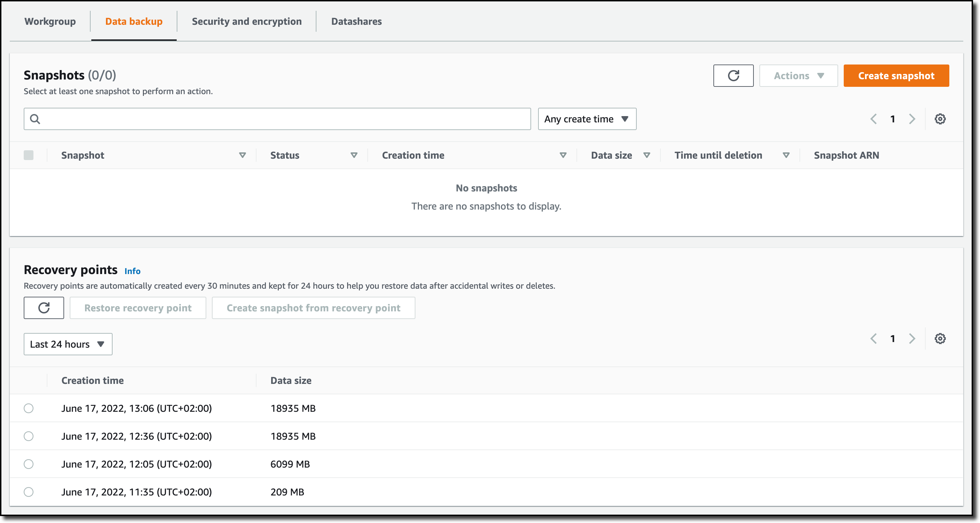980x523 pixels.
Task: Open the Any create time dropdown
Action: point(587,119)
